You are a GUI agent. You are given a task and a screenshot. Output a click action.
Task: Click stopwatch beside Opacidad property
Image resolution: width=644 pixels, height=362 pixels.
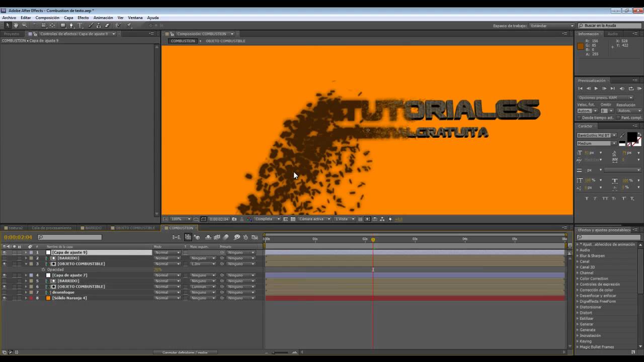(x=43, y=269)
